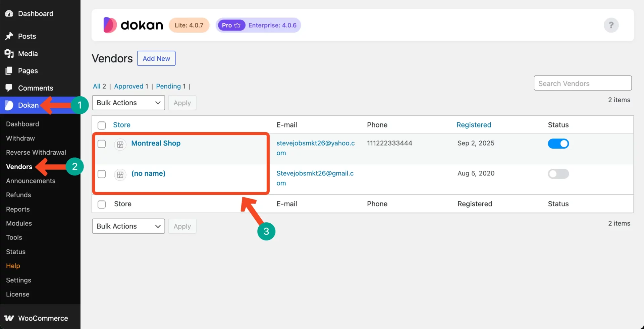The width and height of the screenshot is (644, 329).
Task: Open Tools submenu
Action: click(x=14, y=237)
